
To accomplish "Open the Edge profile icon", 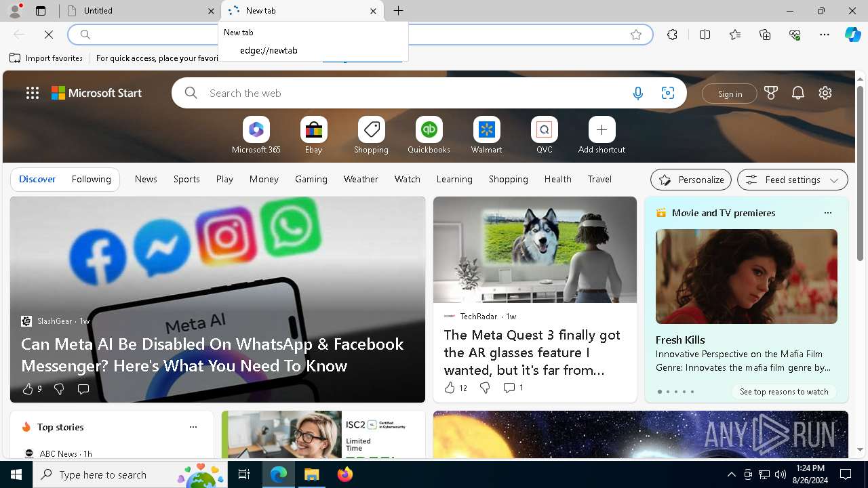I will [x=15, y=11].
